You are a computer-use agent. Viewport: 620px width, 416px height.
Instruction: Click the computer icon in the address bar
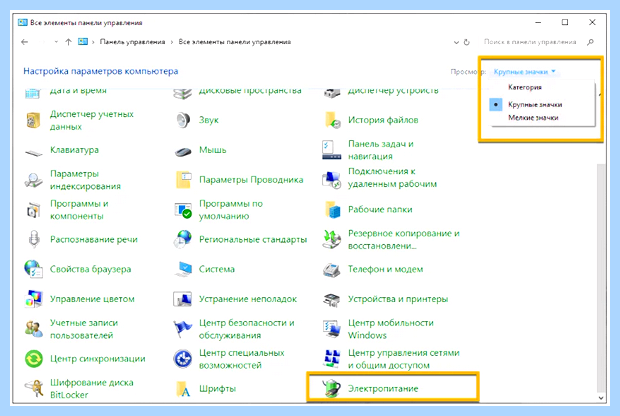click(x=83, y=42)
